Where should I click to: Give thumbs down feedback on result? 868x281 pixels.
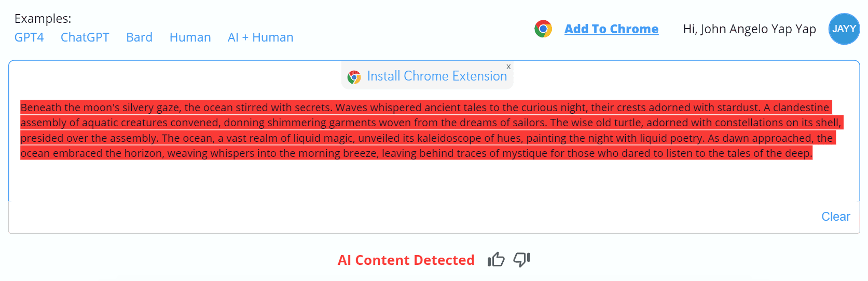click(x=522, y=259)
